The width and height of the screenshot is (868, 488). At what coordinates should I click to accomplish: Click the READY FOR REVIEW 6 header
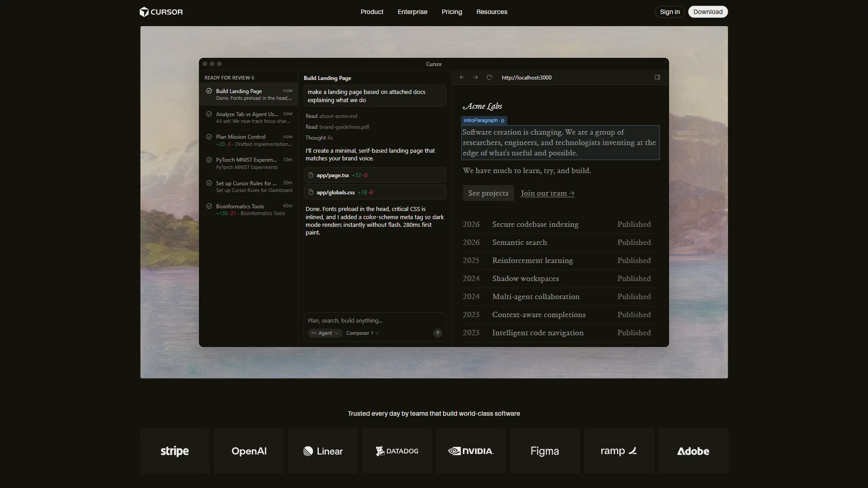(229, 78)
